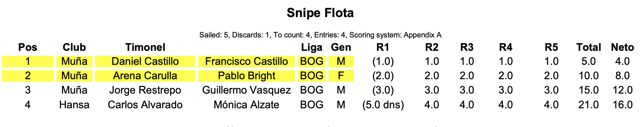
Task: Click the Pablo Bright cell
Action: 246,76
